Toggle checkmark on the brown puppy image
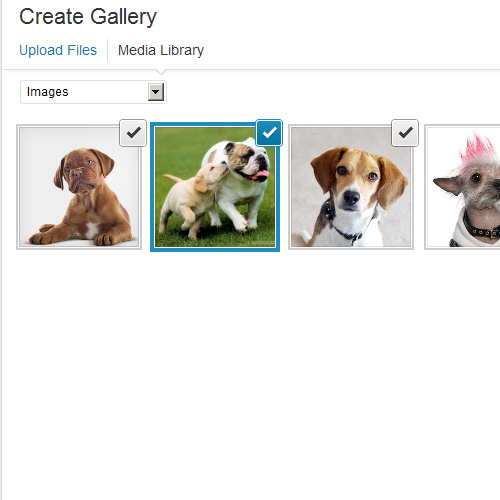The height and width of the screenshot is (500, 500). click(x=133, y=133)
